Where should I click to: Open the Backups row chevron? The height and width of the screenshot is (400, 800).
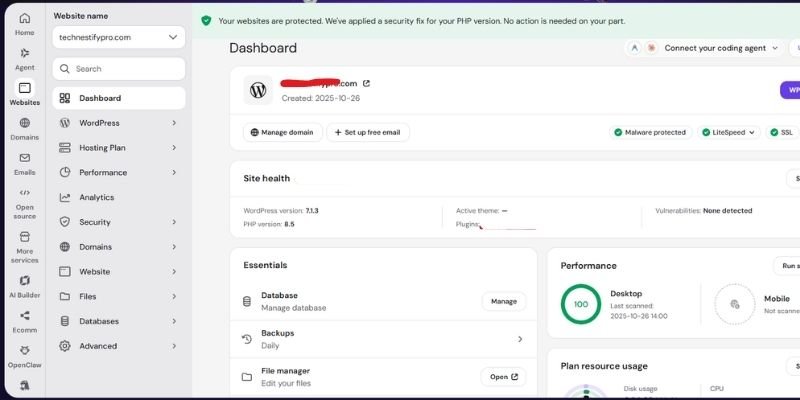click(x=520, y=339)
